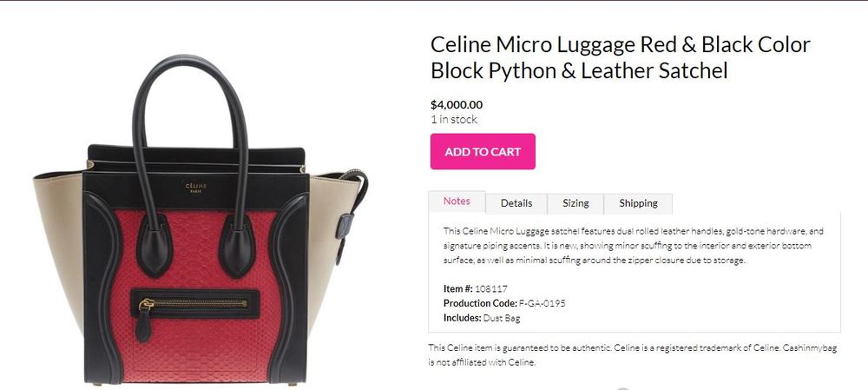Click the '1 in stock' label
The width and height of the screenshot is (868, 390).
coord(454,119)
